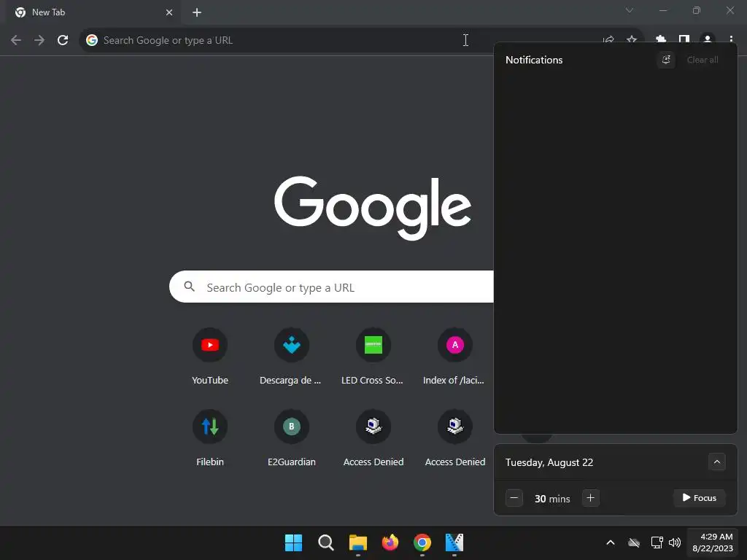The width and height of the screenshot is (747, 560).
Task: Toggle the Chrome side panel icon
Action: click(684, 40)
